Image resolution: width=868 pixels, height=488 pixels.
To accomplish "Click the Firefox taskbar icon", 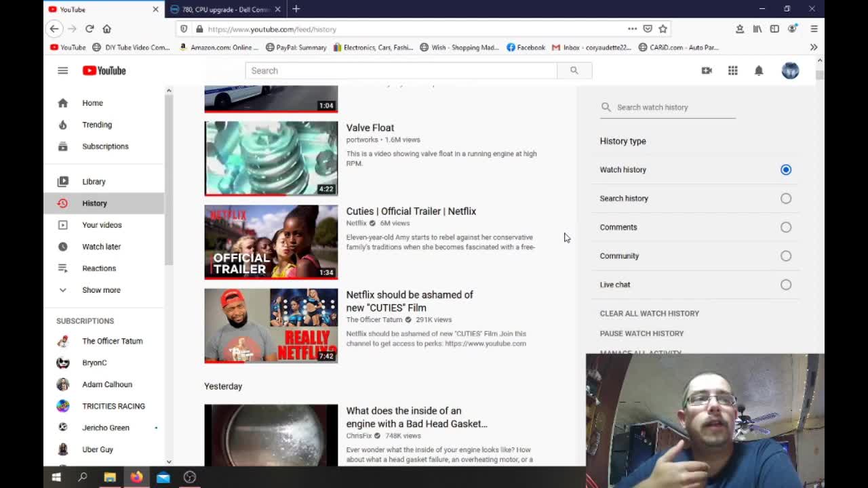I will 136,477.
